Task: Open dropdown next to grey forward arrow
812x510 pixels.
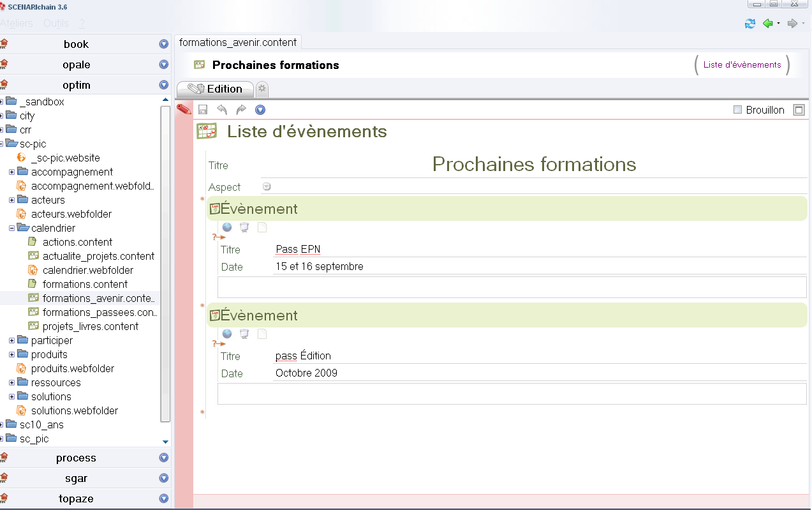Action: [803, 24]
